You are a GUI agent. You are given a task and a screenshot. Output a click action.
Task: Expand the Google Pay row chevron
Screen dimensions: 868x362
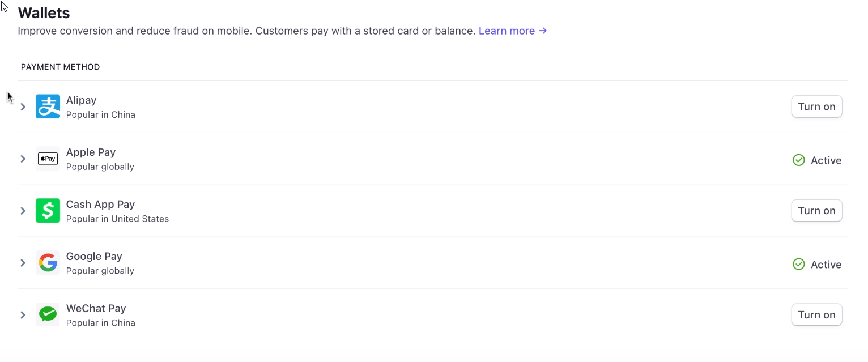pos(23,263)
